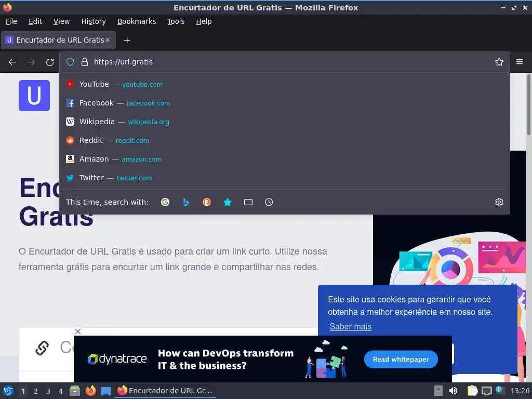Open the Tools menu

click(176, 21)
